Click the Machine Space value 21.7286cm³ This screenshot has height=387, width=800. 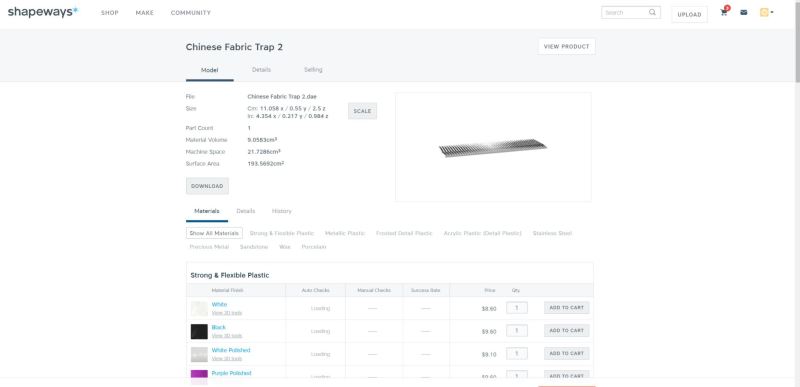coord(264,151)
